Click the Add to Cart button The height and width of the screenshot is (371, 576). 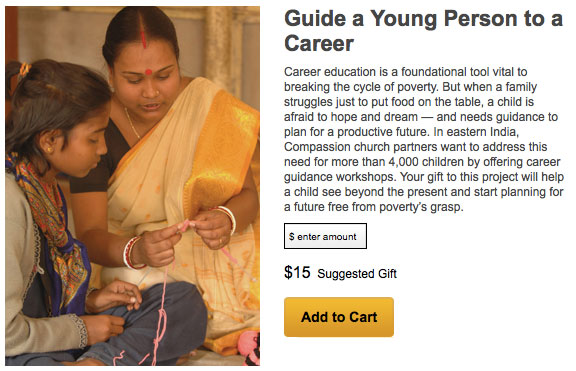pos(339,317)
